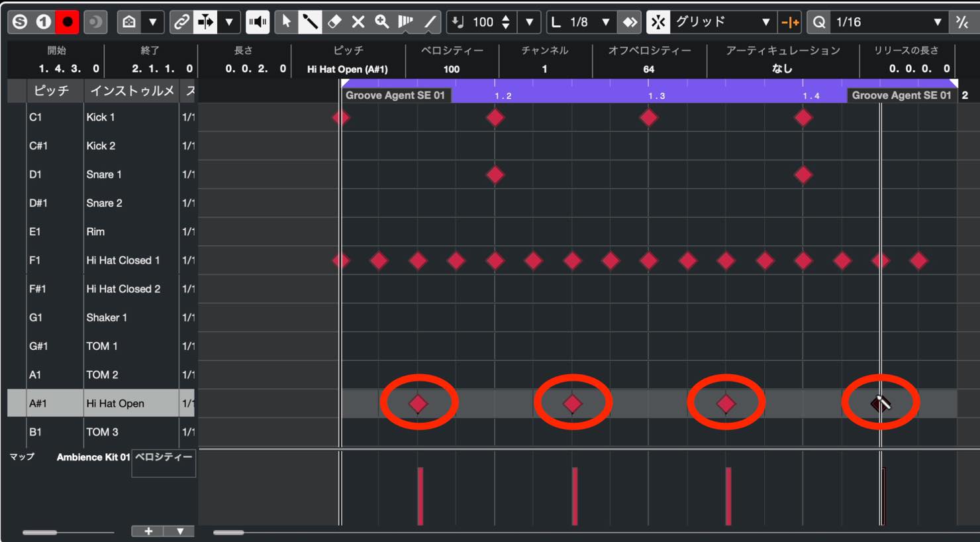Screen dimensions: 980x542
Task: Click the 開始 start value 1.4.3.0
Action: tap(68, 68)
